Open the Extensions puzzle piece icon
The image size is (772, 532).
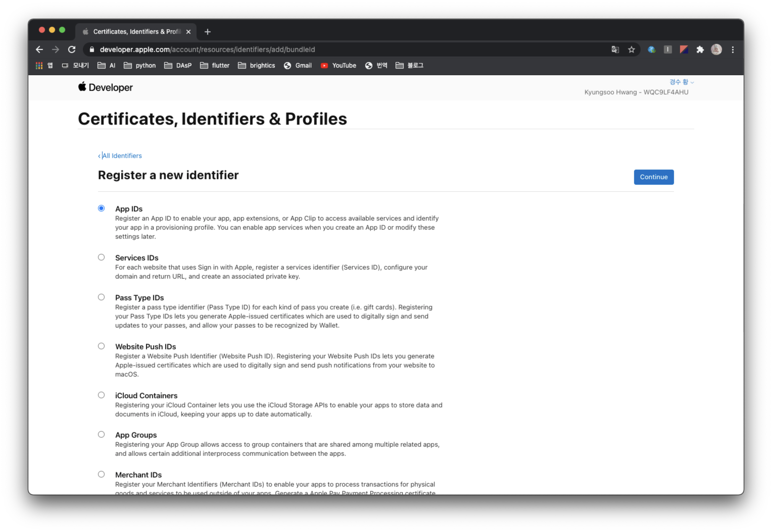click(x=700, y=50)
